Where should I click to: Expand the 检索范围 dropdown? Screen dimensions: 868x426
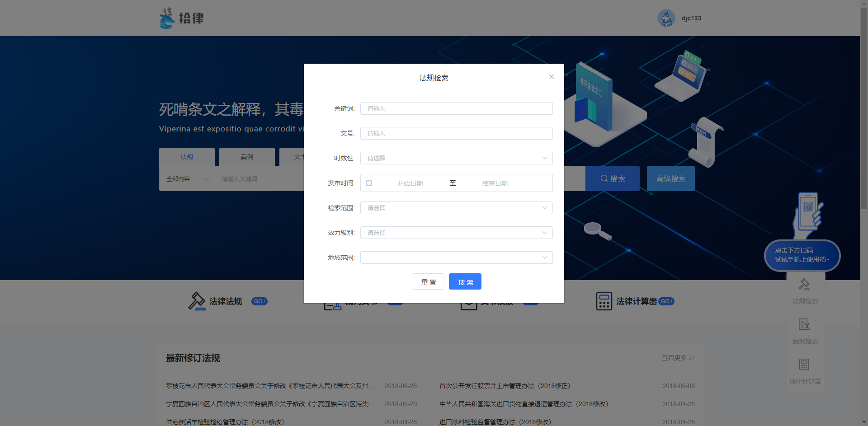[456, 208]
